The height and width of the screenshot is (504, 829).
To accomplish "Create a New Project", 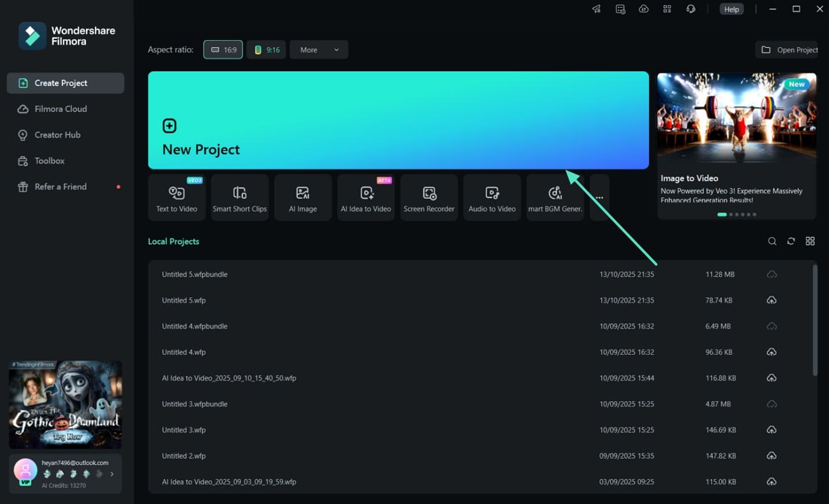I will tap(399, 120).
